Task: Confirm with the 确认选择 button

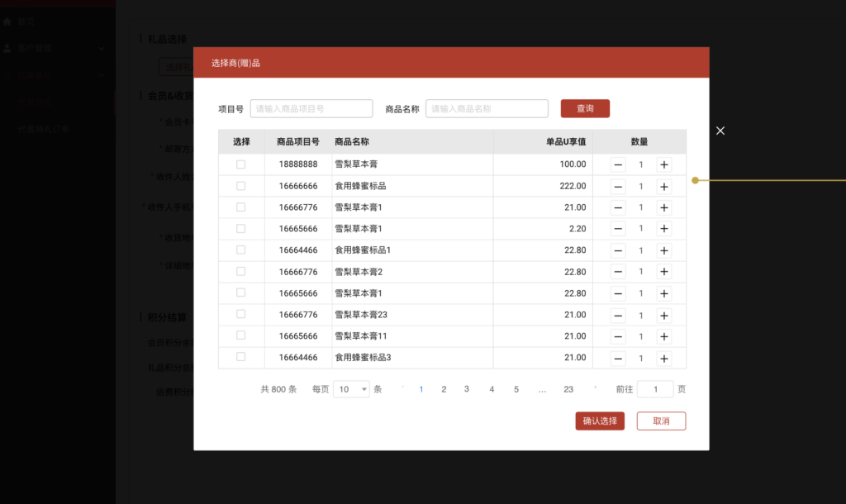Action: [600, 421]
